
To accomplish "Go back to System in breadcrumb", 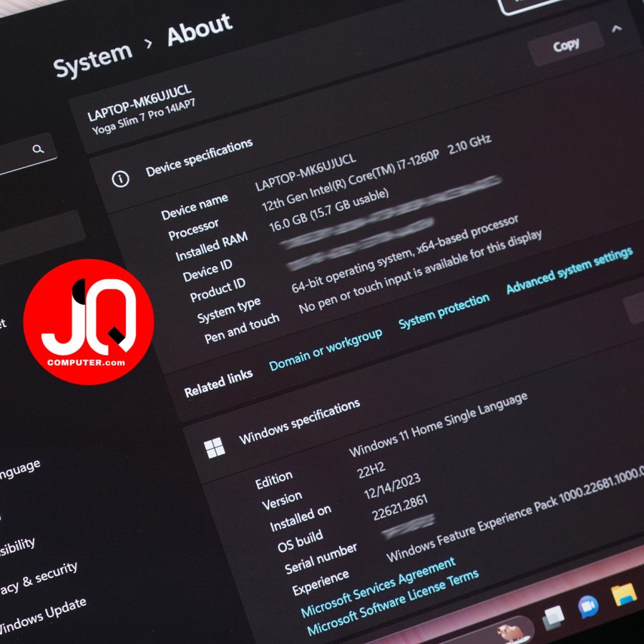I will 93,60.
